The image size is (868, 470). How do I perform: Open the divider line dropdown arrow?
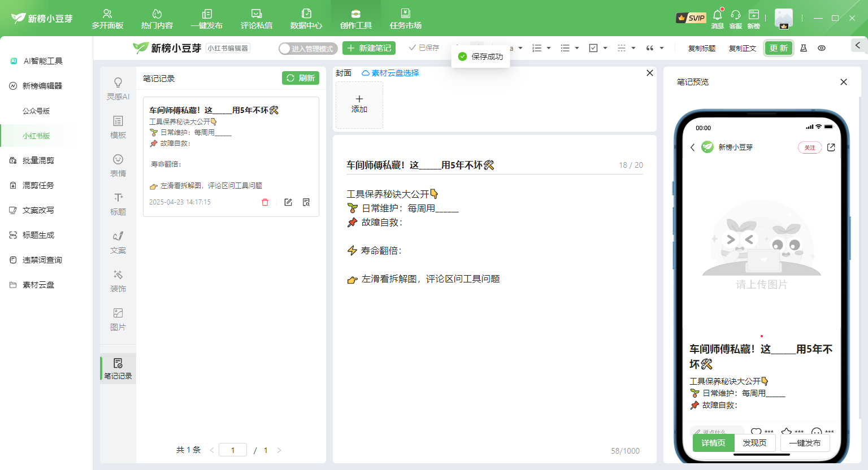tap(633, 48)
